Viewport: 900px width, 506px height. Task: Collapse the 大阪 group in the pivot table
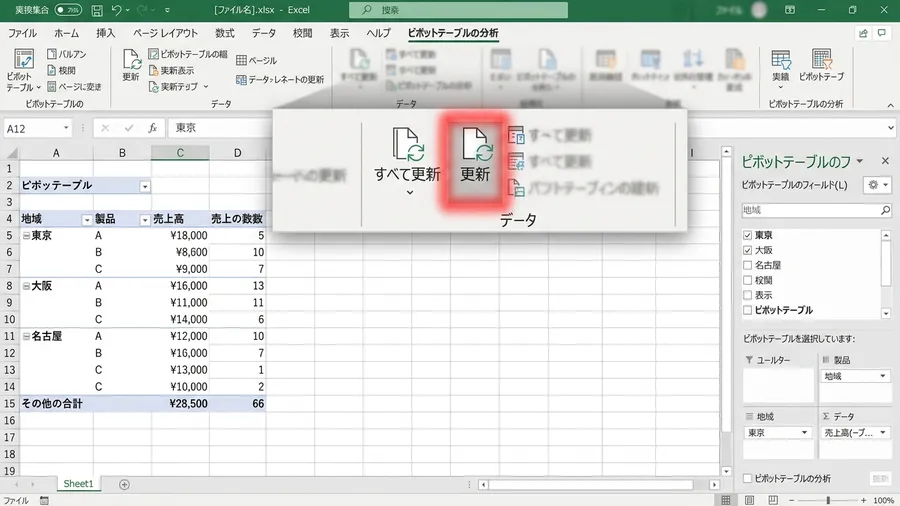click(26, 286)
